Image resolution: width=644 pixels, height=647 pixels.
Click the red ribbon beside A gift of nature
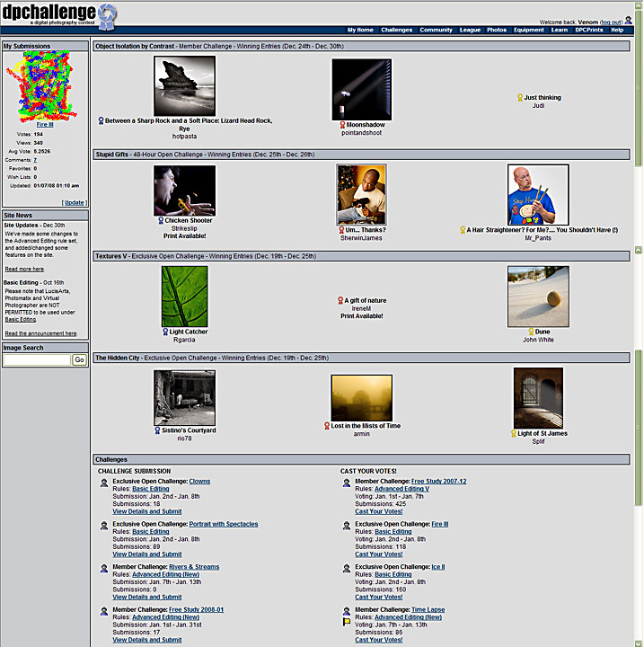(x=340, y=300)
